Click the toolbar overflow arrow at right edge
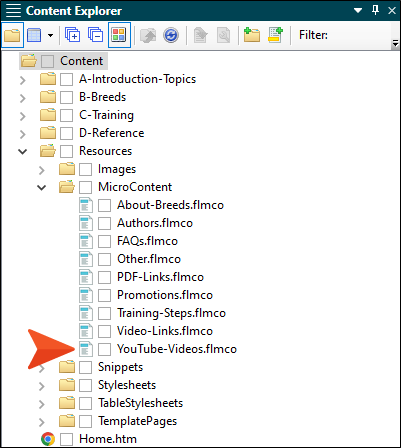Image resolution: width=401 pixels, height=448 pixels. (395, 43)
